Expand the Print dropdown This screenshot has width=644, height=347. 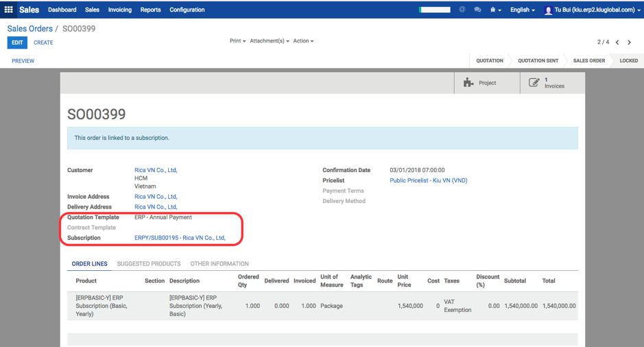(x=238, y=41)
